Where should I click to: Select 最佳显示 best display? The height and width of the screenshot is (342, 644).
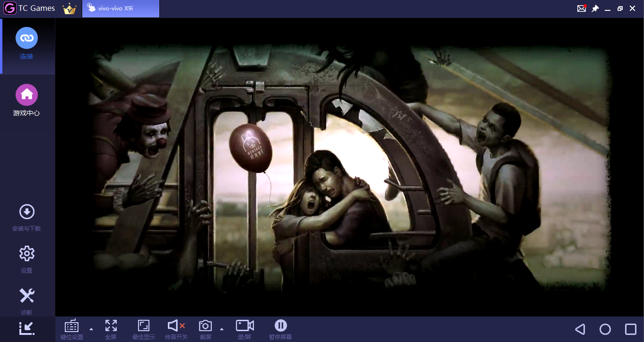(144, 329)
